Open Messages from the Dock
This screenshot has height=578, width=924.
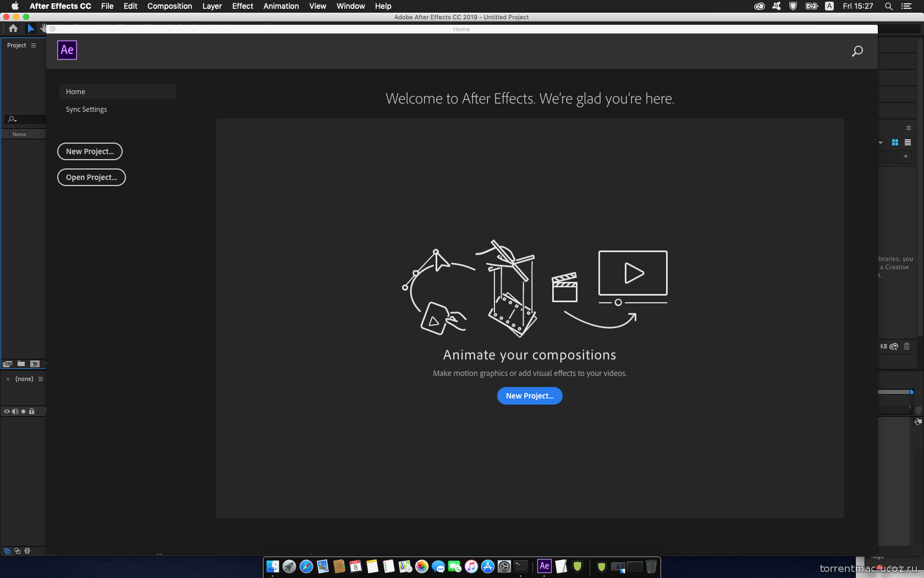tap(438, 566)
